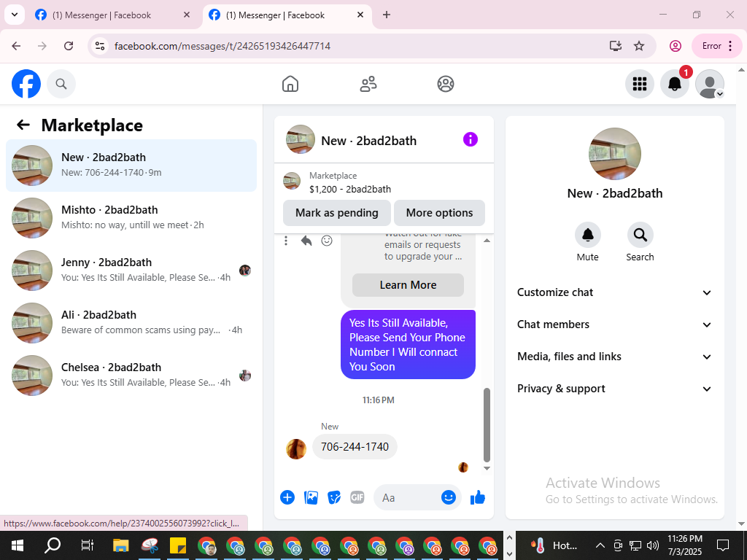Image resolution: width=747 pixels, height=560 pixels.
Task: Expand the Privacy & support section
Action: 614,389
